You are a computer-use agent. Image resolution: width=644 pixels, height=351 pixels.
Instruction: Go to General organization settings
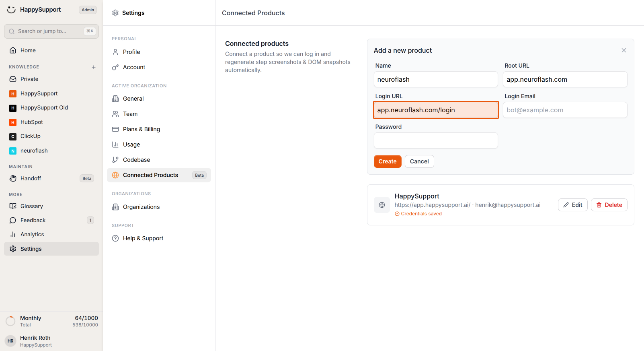pos(159,99)
